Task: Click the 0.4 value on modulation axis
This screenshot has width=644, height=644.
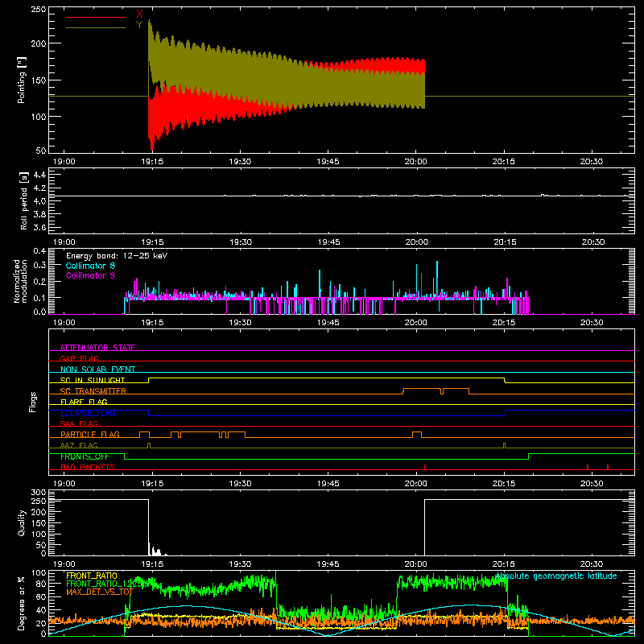Action: (x=39, y=250)
